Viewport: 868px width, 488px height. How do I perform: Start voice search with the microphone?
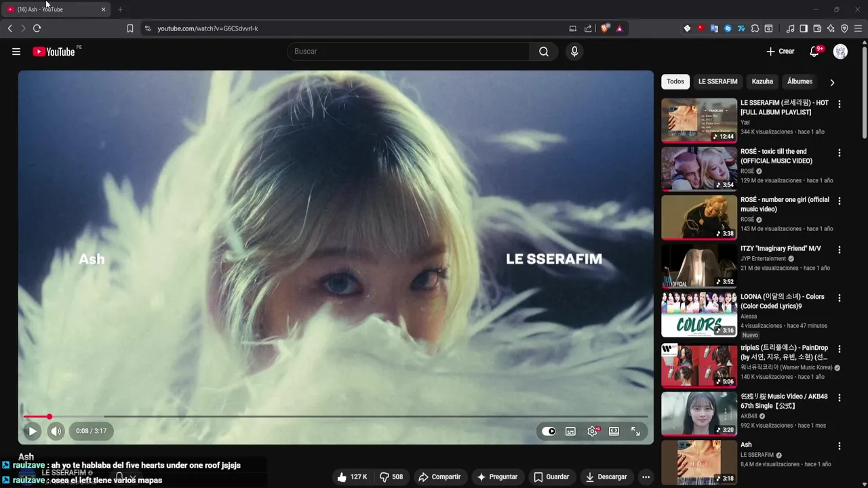point(574,52)
